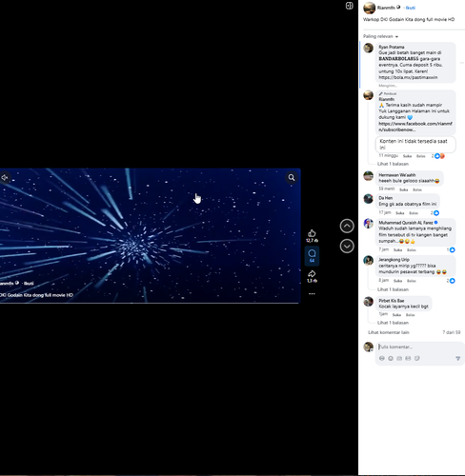Attach a photo with camera icon
This screenshot has width=465, height=476.
[x=399, y=358]
